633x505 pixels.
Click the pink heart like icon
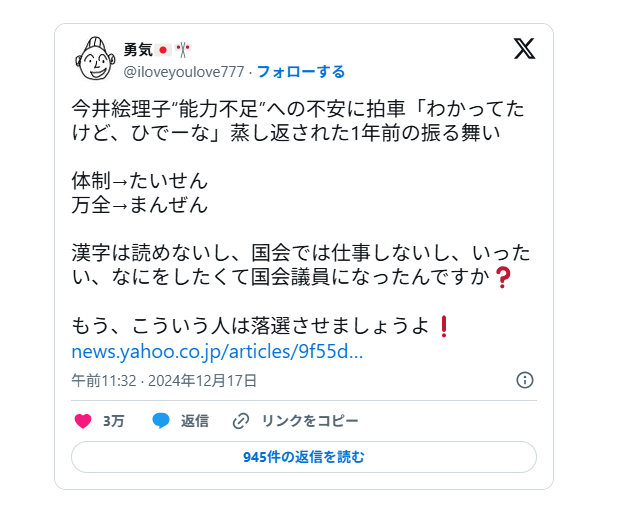coord(83,421)
